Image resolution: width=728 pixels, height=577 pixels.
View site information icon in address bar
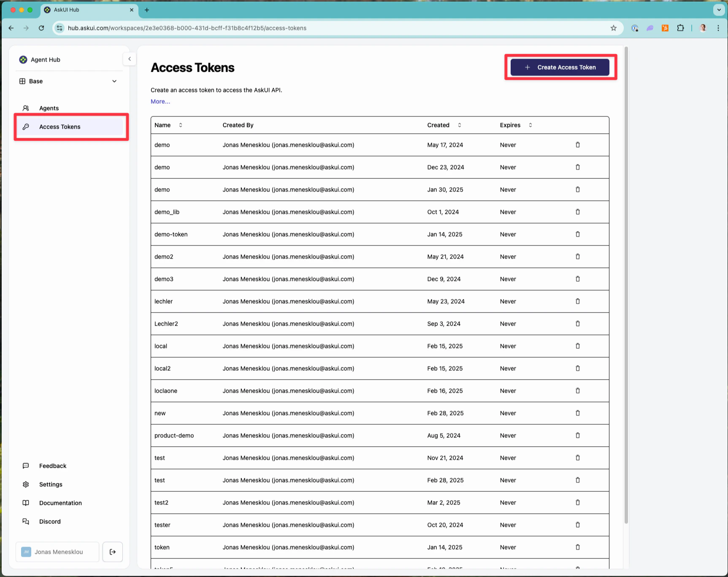click(x=60, y=28)
